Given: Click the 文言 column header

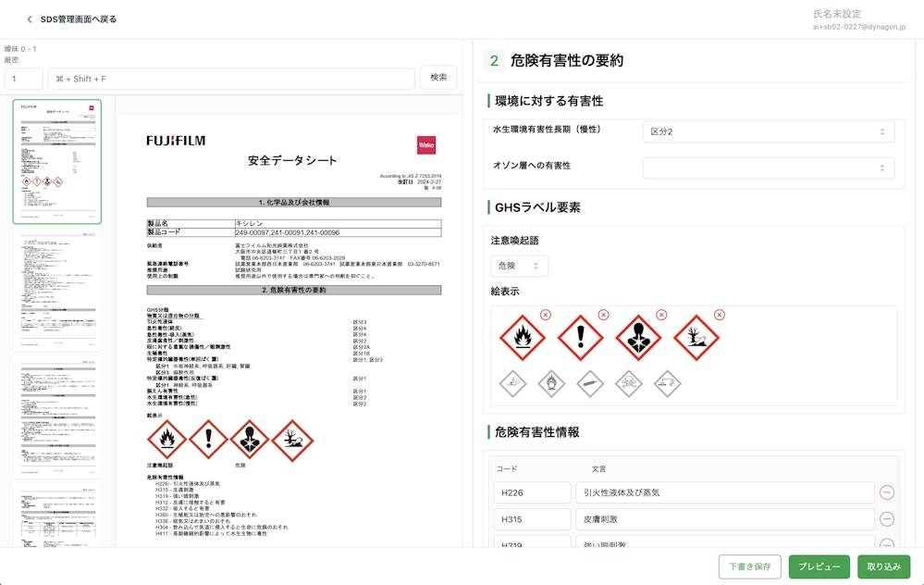Looking at the screenshot, I should pyautogui.click(x=598, y=468).
